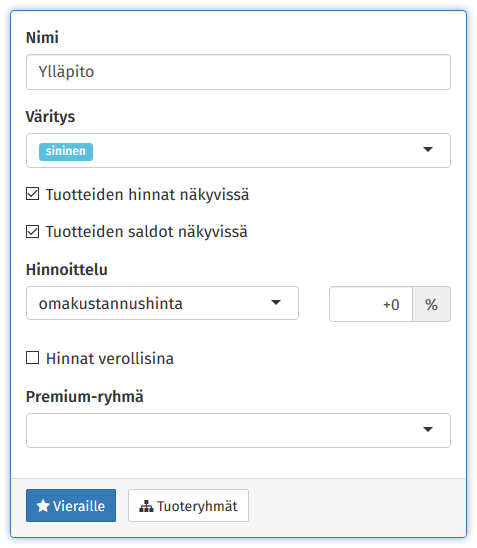Focus the +0 percentage input field
Screen dimensions: 477x548
[x=371, y=304]
